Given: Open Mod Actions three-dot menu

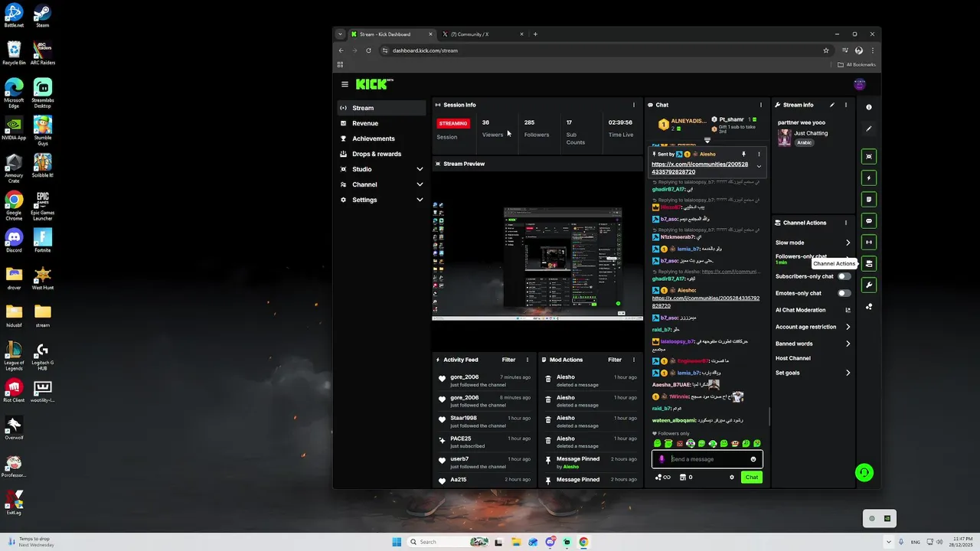Looking at the screenshot, I should click(x=633, y=360).
